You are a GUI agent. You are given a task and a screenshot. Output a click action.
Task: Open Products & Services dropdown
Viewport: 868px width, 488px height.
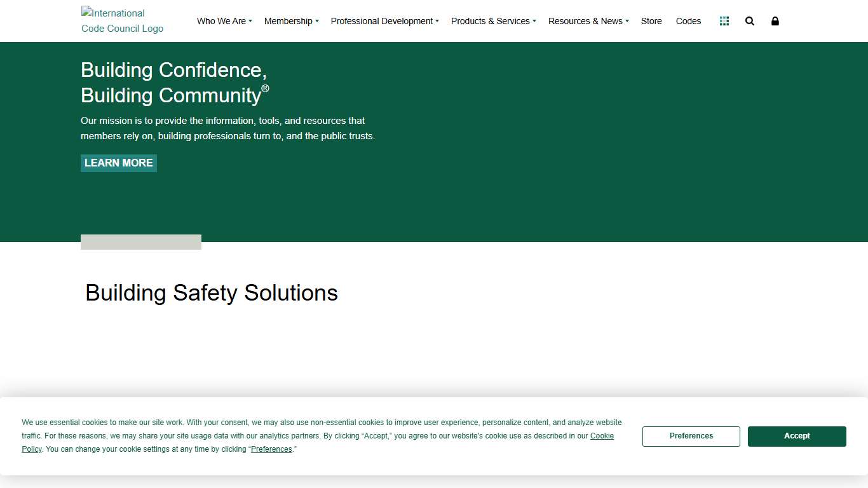coord(493,21)
